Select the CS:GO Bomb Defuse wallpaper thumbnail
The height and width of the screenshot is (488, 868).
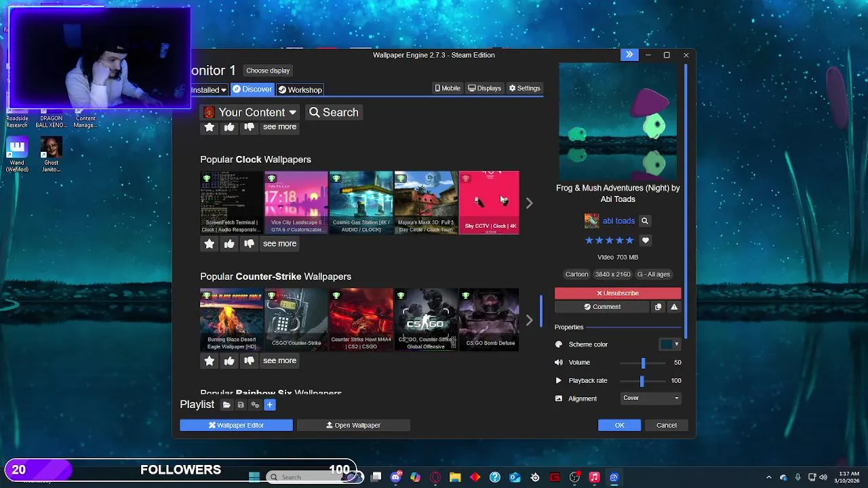pos(489,320)
